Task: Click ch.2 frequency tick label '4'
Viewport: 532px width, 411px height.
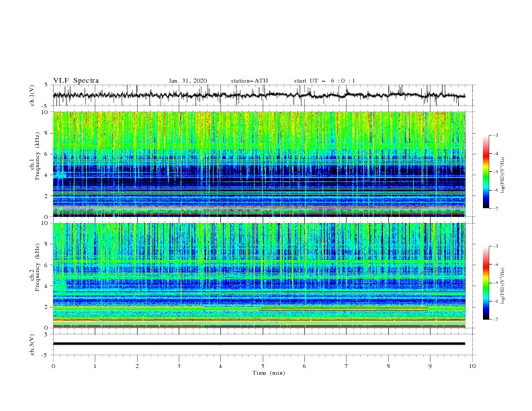Action: click(x=47, y=286)
